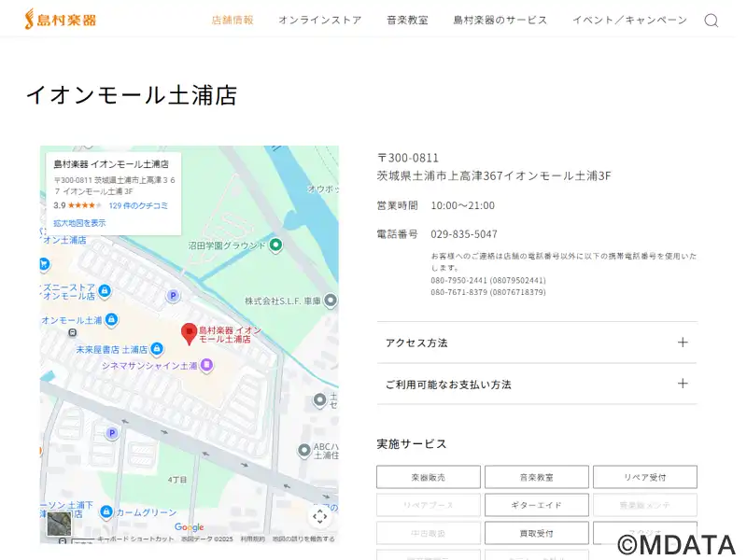Click the 楽器販売 service button
This screenshot has width=747, height=560.
pyautogui.click(x=429, y=477)
